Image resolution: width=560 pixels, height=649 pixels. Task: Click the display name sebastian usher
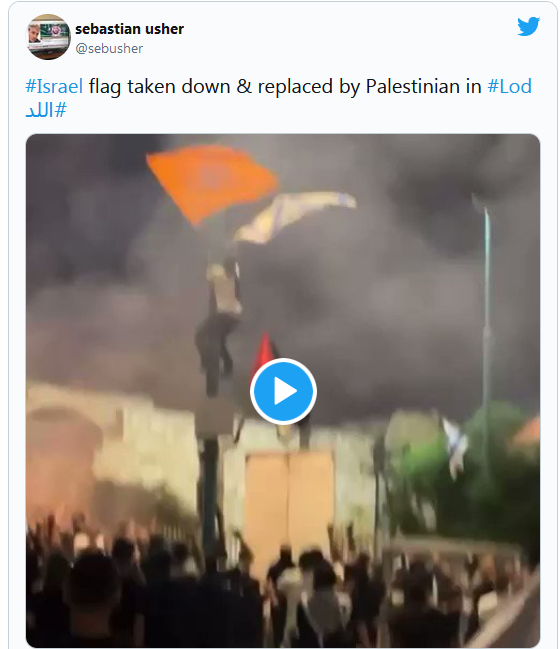[130, 29]
